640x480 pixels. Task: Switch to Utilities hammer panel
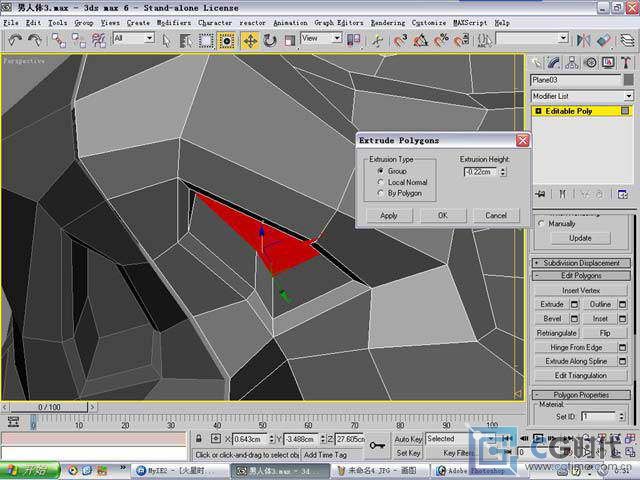pyautogui.click(x=626, y=62)
